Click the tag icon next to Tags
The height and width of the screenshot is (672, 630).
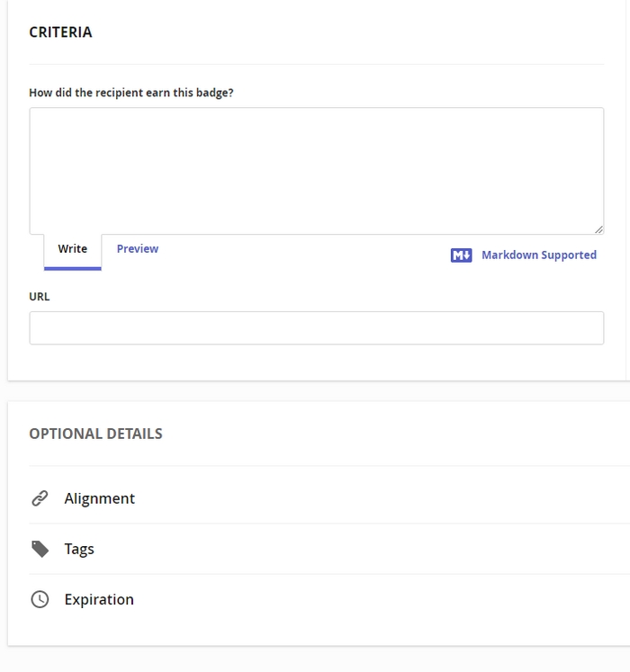[x=40, y=549]
